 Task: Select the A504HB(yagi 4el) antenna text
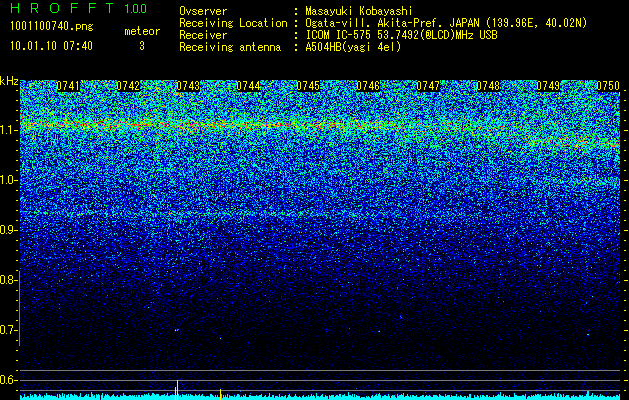pyautogui.click(x=353, y=47)
